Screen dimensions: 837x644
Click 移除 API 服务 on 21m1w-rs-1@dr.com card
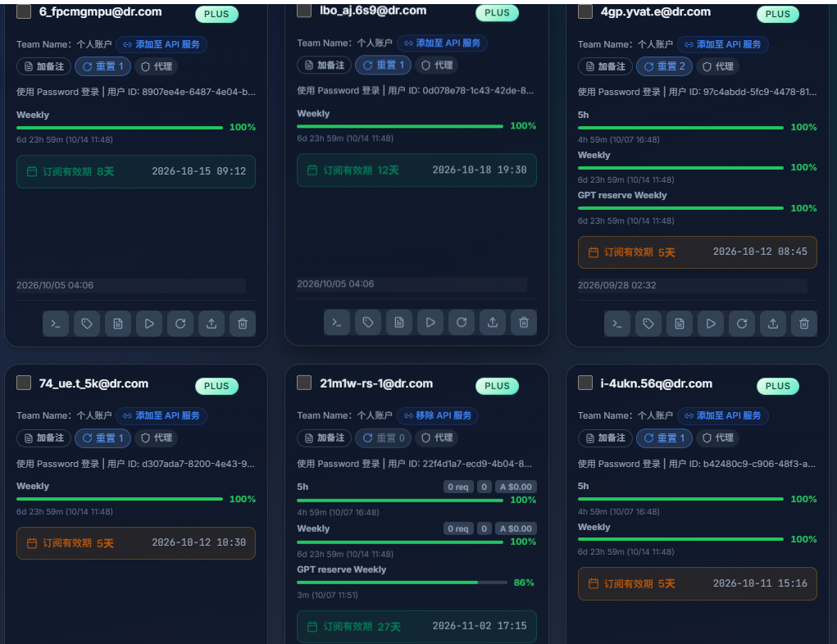coord(438,415)
